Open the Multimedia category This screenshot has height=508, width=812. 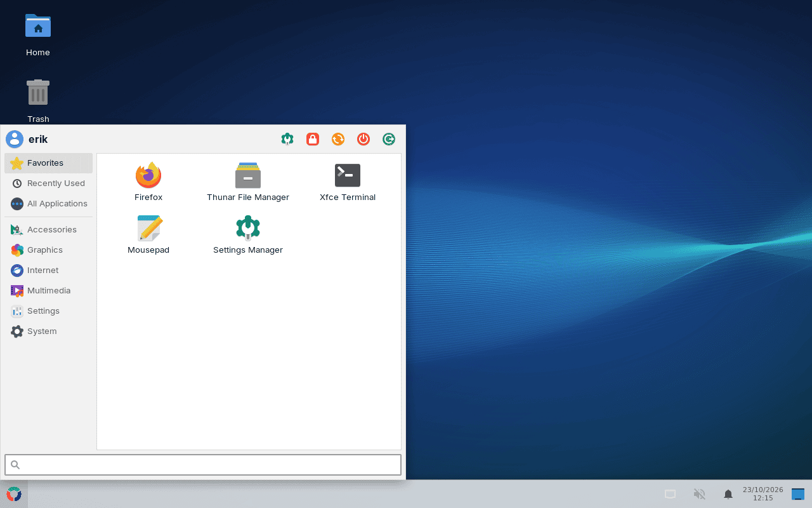tap(48, 291)
